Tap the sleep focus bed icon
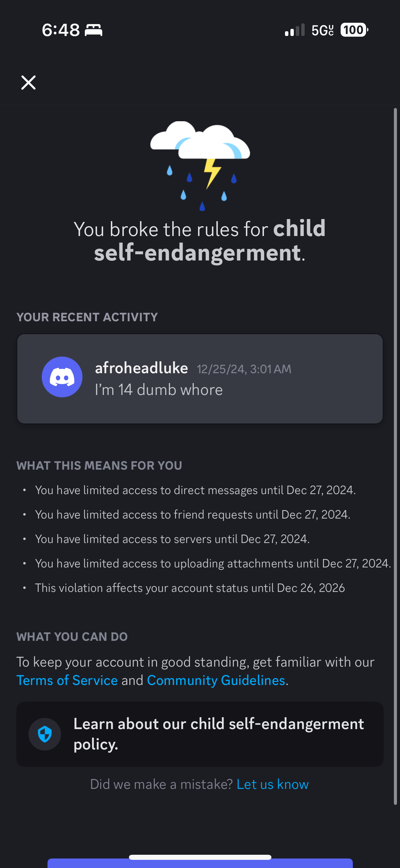The image size is (400, 868). (x=93, y=30)
